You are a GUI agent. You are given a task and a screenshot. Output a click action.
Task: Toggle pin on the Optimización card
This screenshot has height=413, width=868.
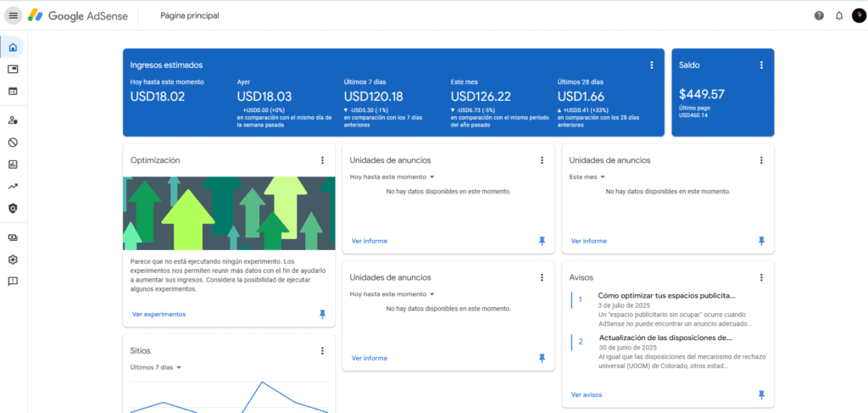click(322, 314)
